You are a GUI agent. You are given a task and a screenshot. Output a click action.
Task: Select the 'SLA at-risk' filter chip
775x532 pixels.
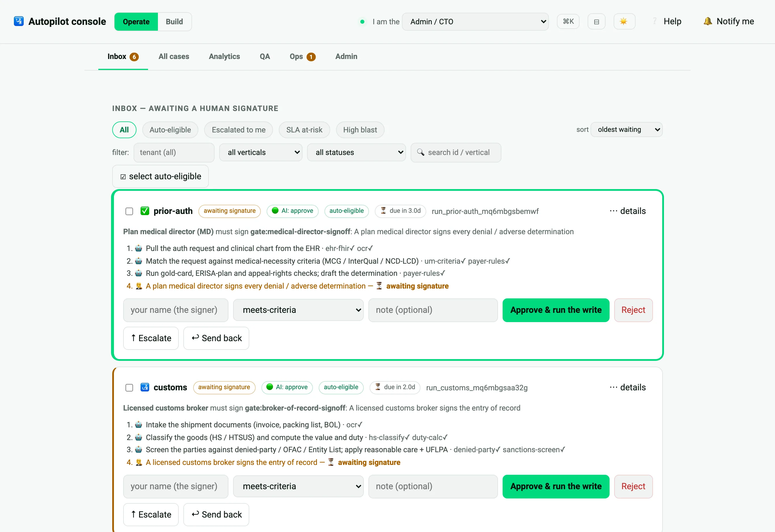(304, 130)
